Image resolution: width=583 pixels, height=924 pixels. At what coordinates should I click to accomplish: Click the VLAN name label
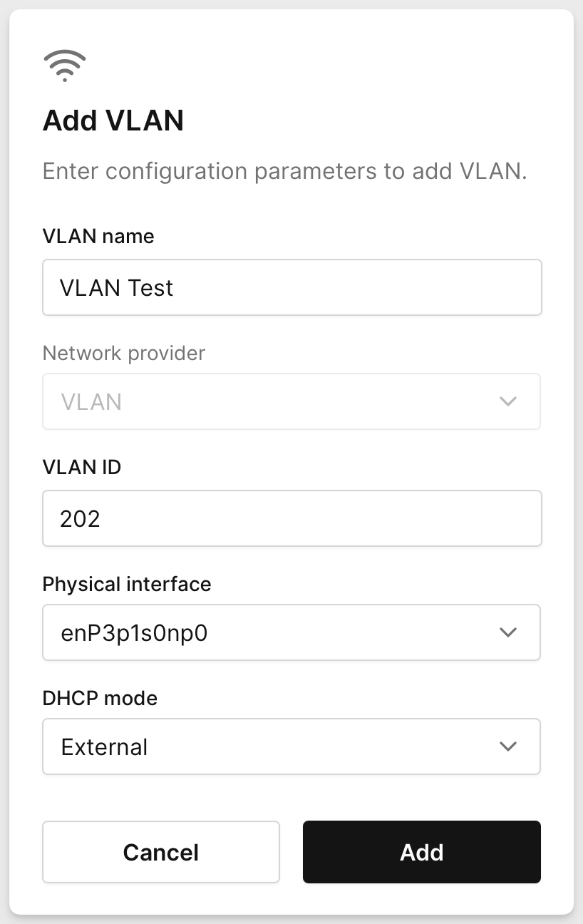(x=98, y=236)
